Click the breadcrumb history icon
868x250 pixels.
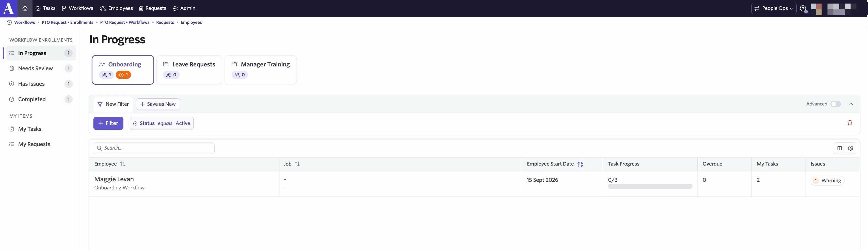tap(9, 23)
